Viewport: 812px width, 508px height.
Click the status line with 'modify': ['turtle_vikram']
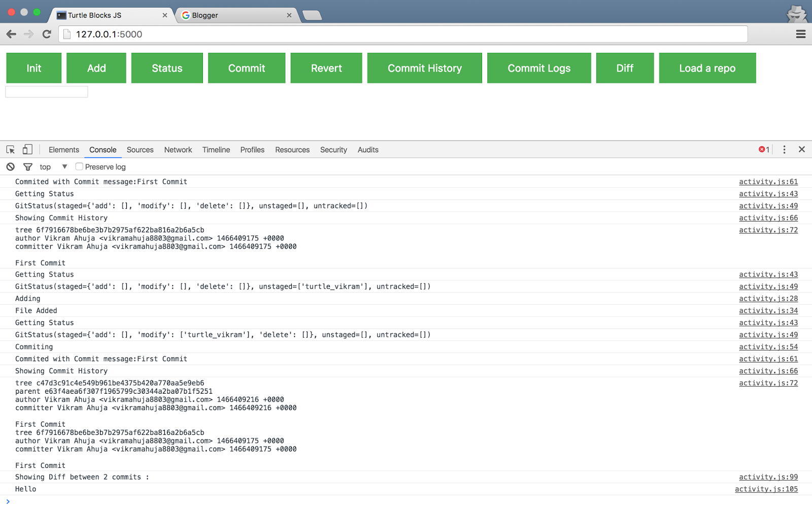tap(223, 335)
